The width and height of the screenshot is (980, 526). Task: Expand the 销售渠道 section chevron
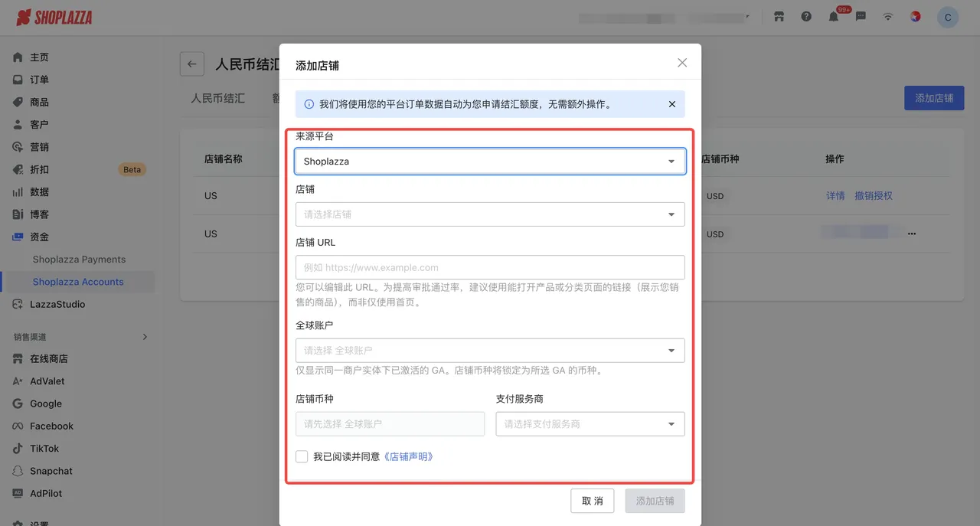click(x=145, y=337)
